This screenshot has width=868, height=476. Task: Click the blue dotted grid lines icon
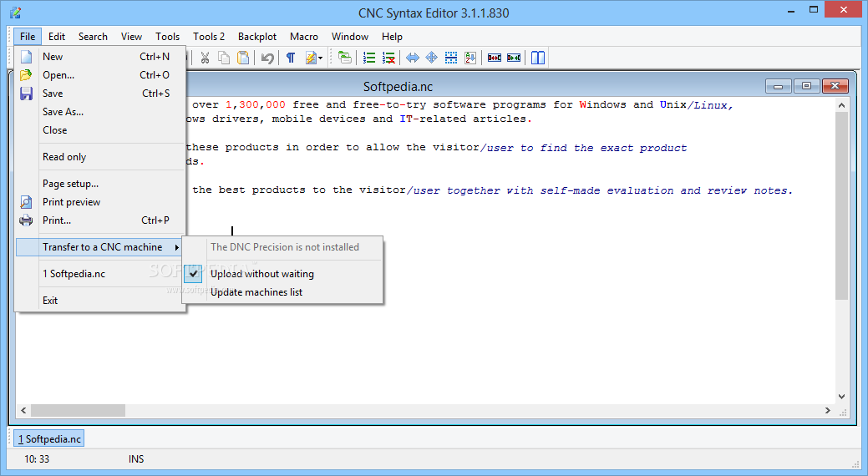coord(451,58)
